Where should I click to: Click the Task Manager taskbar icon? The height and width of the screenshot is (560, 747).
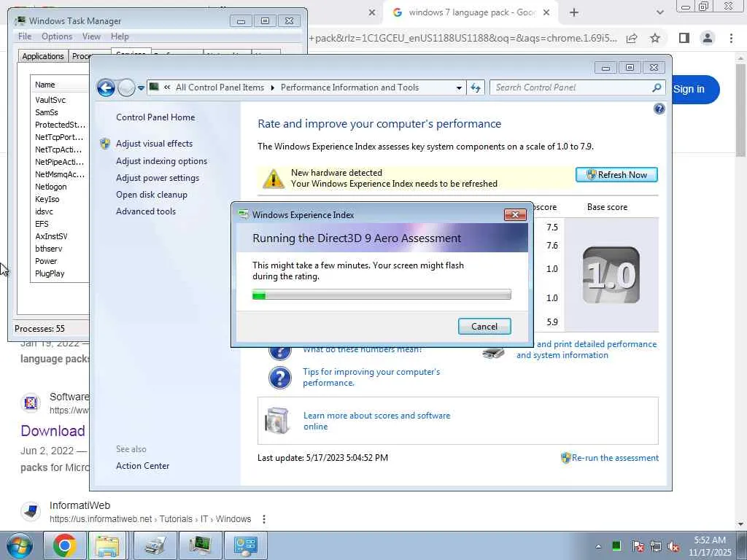[x=200, y=545]
